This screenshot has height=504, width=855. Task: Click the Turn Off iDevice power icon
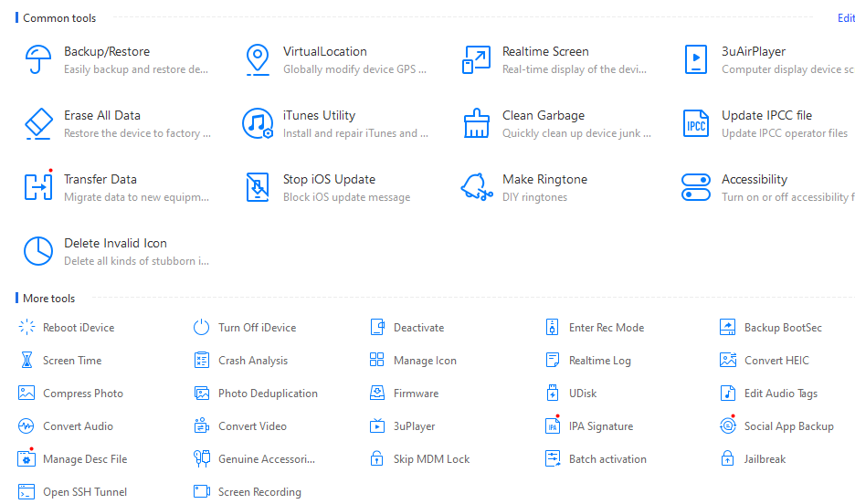tap(201, 327)
